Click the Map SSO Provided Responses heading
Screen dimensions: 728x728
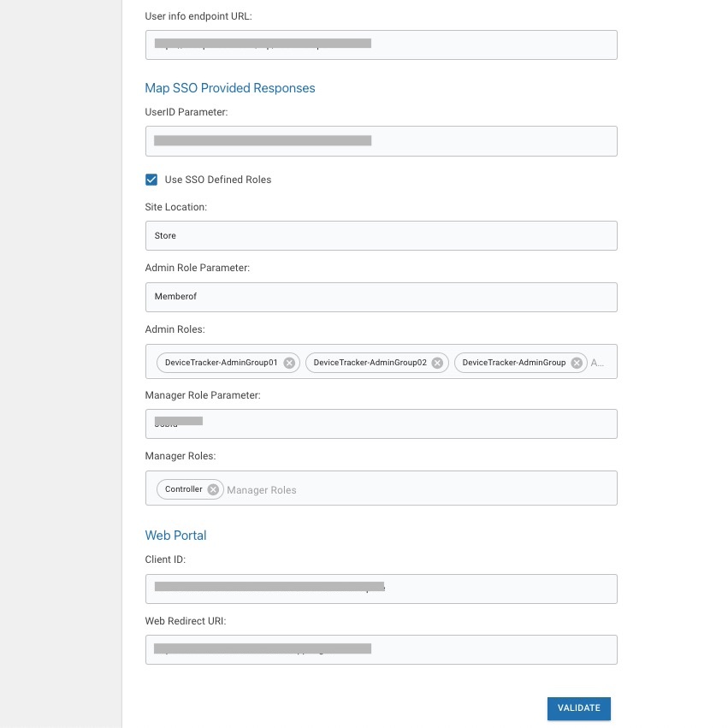pyautogui.click(x=230, y=88)
